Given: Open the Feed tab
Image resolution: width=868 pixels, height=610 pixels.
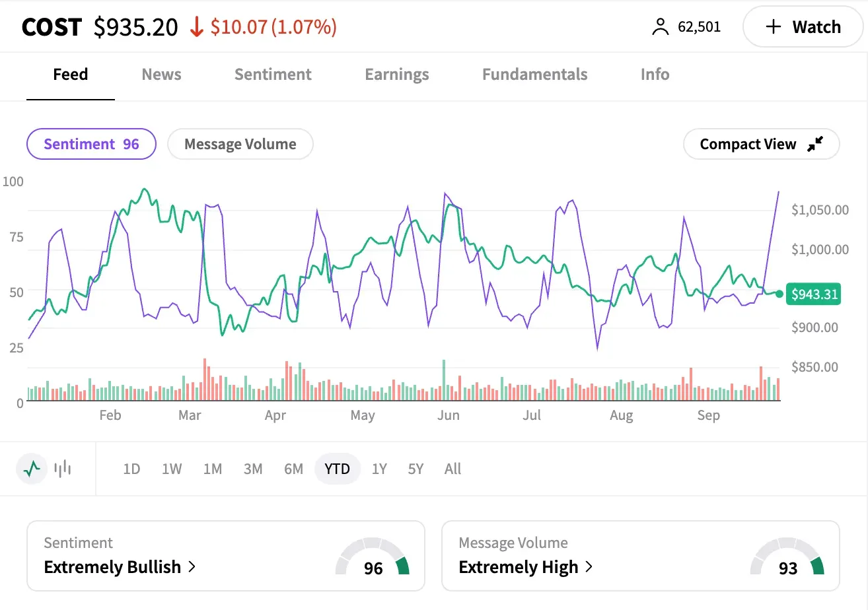Looking at the screenshot, I should click(x=71, y=74).
